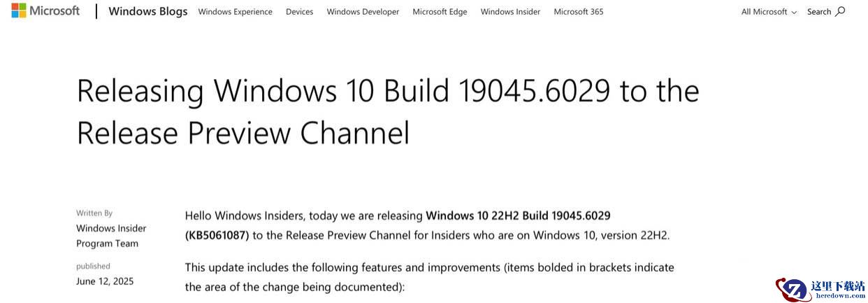Screen dimensions: 868x303
Task: Open the Microsoft 365 section
Action: click(x=579, y=12)
